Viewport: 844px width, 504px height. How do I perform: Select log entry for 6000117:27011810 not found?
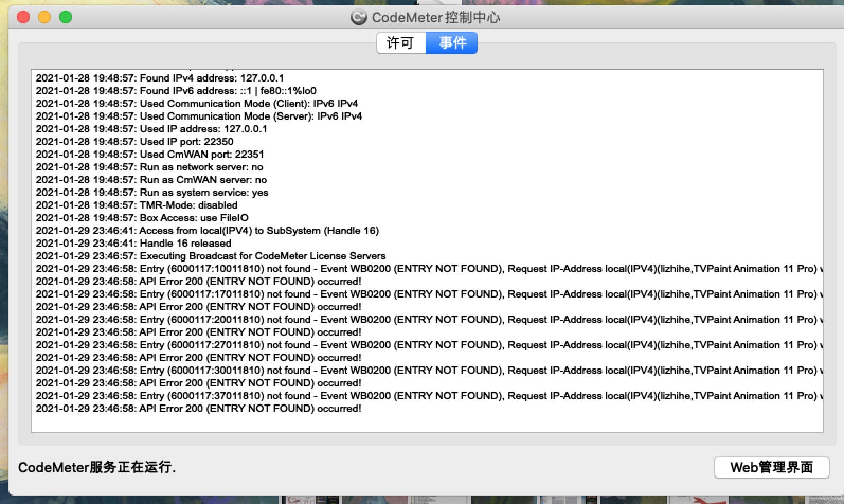[429, 345]
